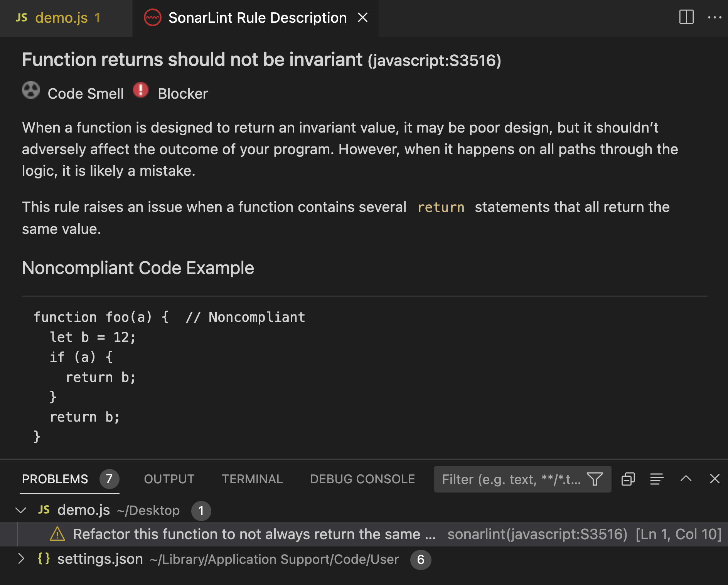Screen dimensions: 728x585
Task: Click the 'Blocker' severity label
Action: 183,94
